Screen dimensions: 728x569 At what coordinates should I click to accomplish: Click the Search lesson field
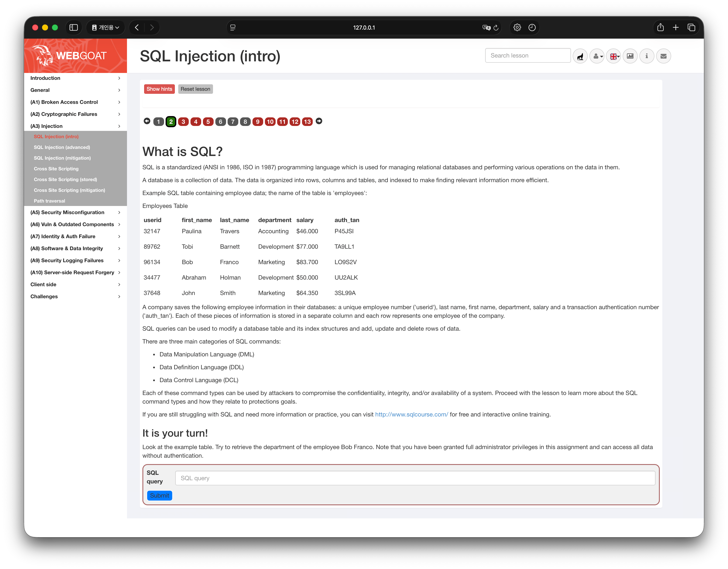click(528, 55)
